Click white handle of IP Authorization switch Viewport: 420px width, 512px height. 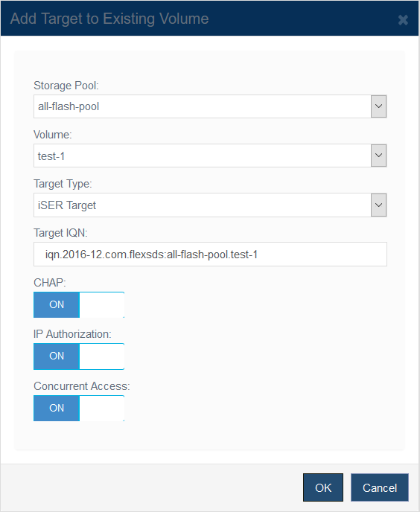point(102,356)
